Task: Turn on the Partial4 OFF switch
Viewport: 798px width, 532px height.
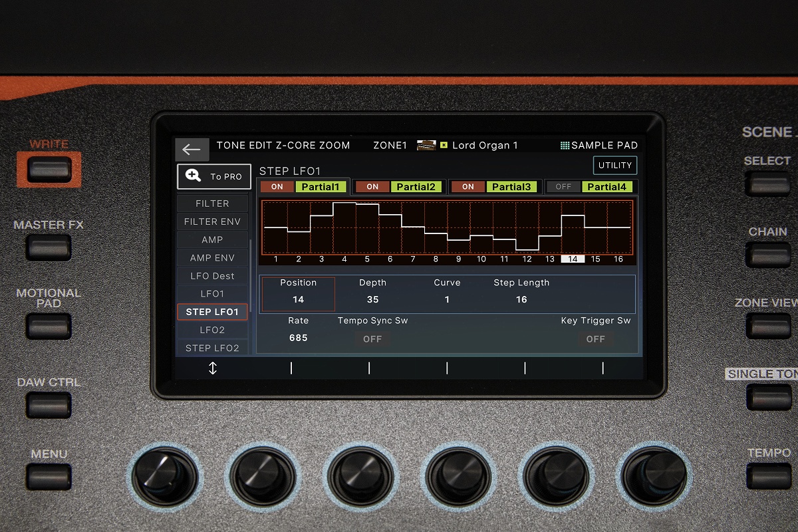Action: coord(563,187)
